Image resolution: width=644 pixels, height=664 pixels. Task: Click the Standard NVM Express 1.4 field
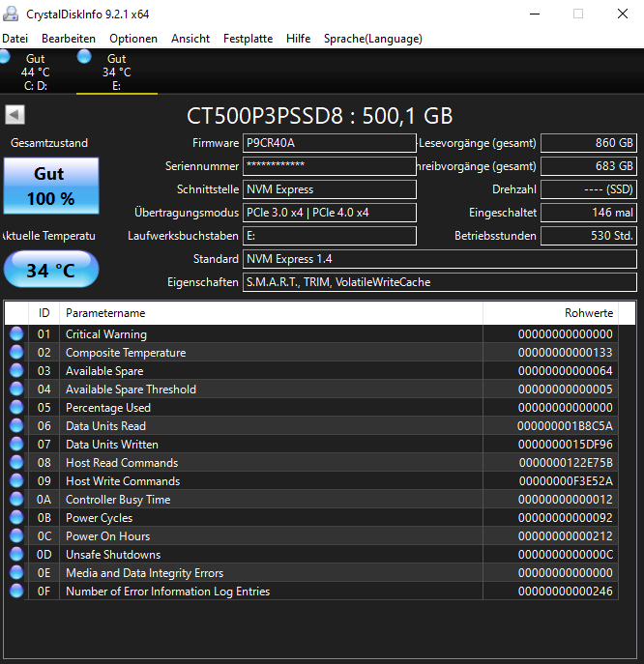pyautogui.click(x=439, y=259)
